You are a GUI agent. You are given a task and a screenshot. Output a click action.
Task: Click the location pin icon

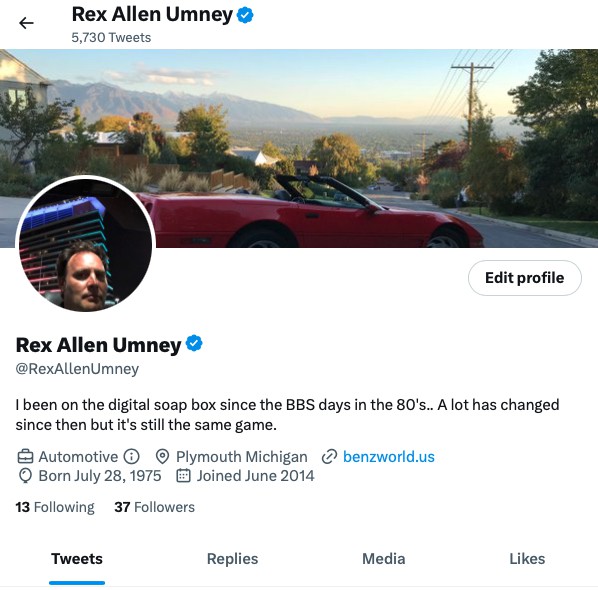[x=162, y=456]
